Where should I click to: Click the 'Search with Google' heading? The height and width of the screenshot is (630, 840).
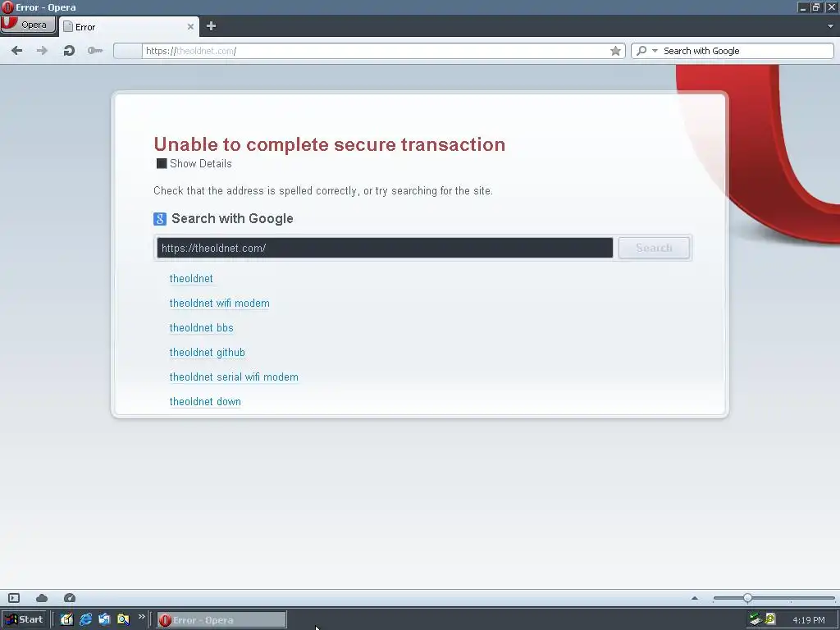click(232, 218)
